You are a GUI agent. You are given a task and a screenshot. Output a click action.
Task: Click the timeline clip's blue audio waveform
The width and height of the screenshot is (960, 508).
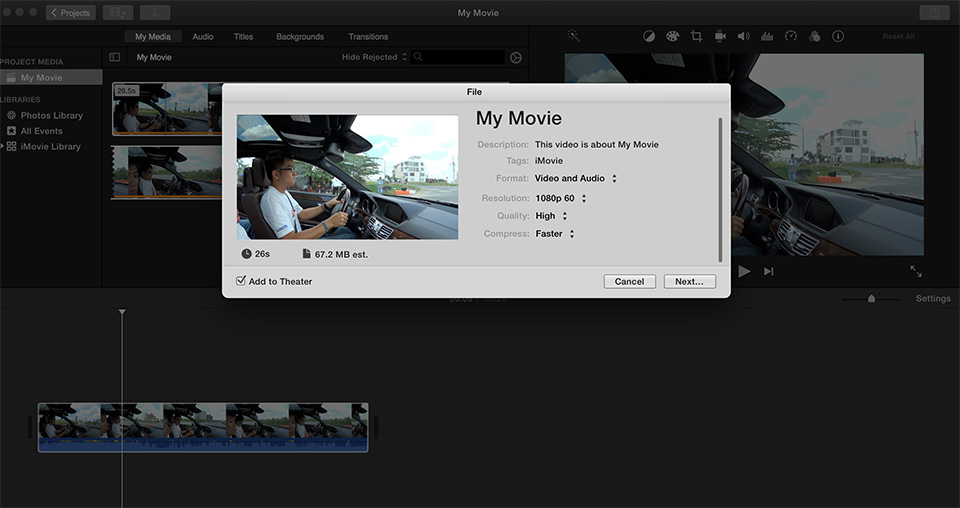[x=203, y=445]
